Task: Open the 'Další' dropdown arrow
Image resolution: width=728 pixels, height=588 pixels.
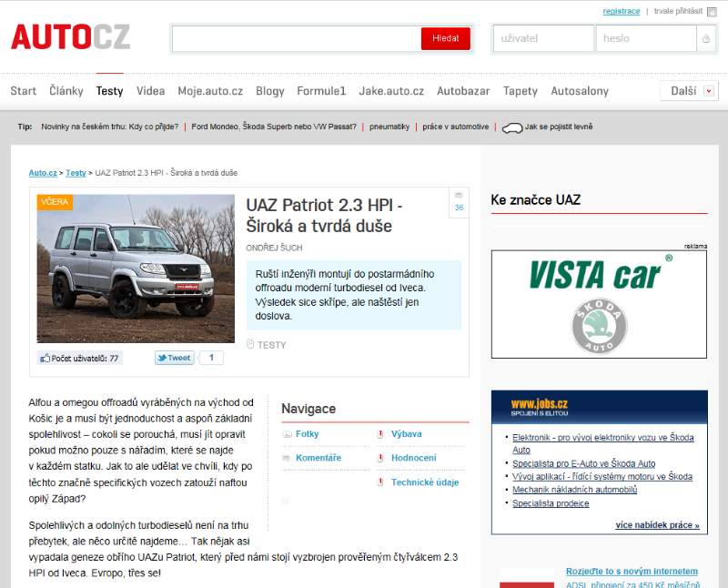Action: point(709,91)
